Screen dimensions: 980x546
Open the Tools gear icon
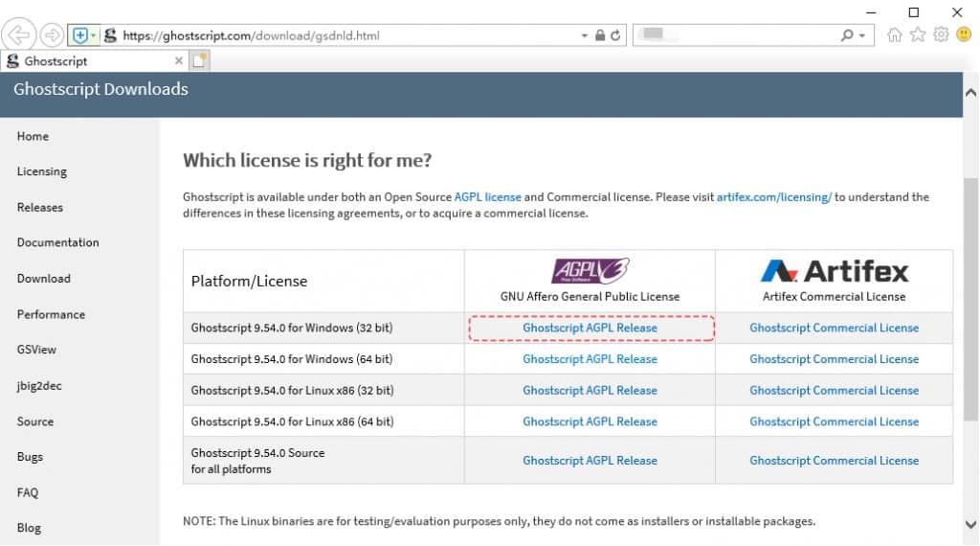click(941, 34)
